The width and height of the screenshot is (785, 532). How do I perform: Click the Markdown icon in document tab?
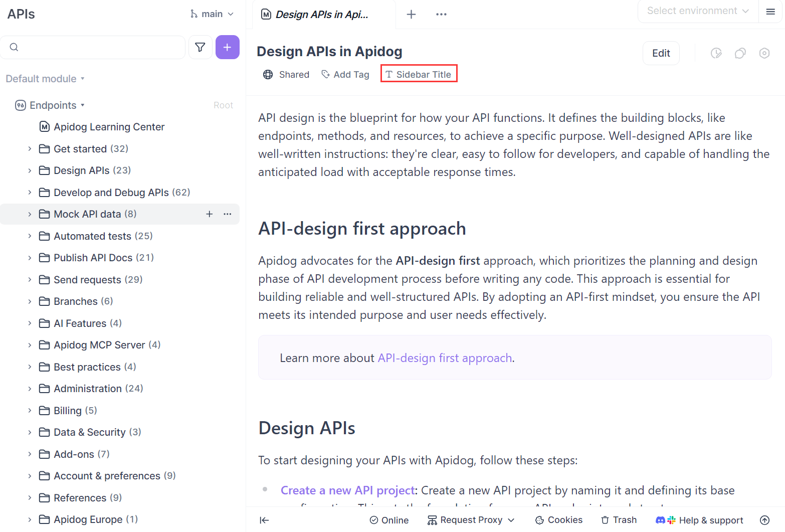point(266,15)
